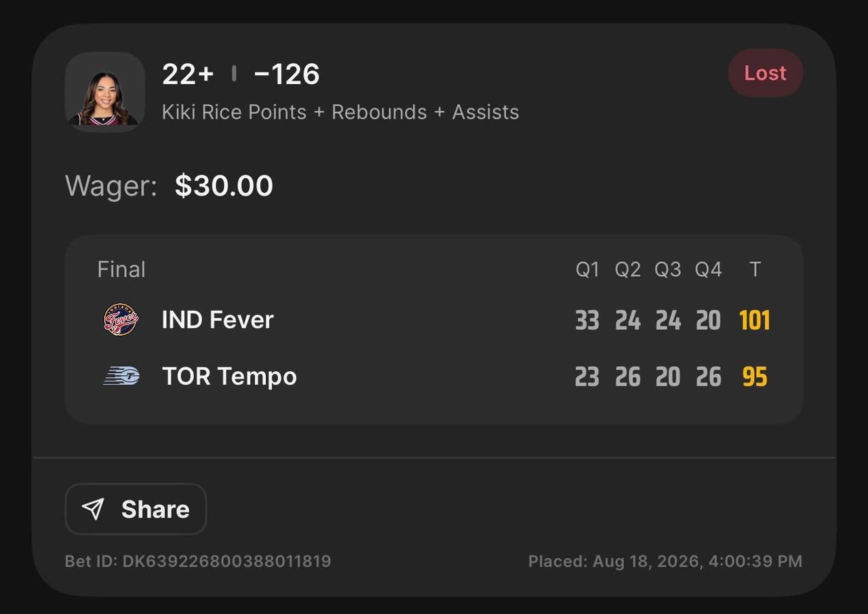Click the Kiki Rice Points + Rebounds + Assists label
This screenshot has height=614, width=868.
(x=340, y=112)
